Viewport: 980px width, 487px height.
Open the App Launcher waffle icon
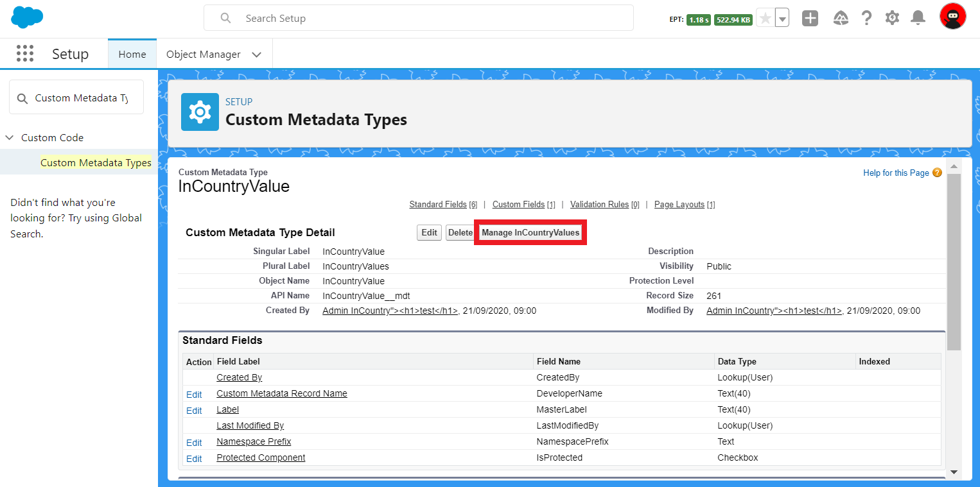(x=25, y=53)
